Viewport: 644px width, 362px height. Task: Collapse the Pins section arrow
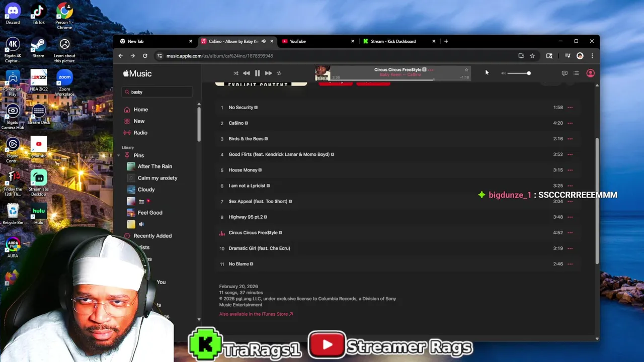[x=119, y=155]
